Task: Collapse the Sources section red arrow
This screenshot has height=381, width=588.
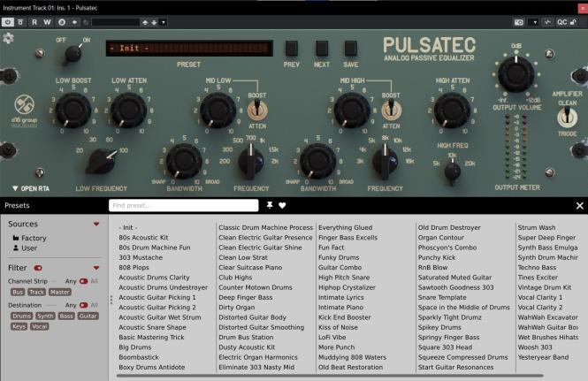Action: [96, 224]
